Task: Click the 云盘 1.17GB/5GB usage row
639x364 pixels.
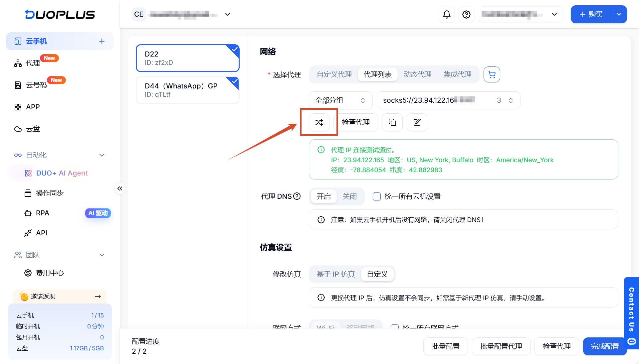Action: [x=60, y=348]
